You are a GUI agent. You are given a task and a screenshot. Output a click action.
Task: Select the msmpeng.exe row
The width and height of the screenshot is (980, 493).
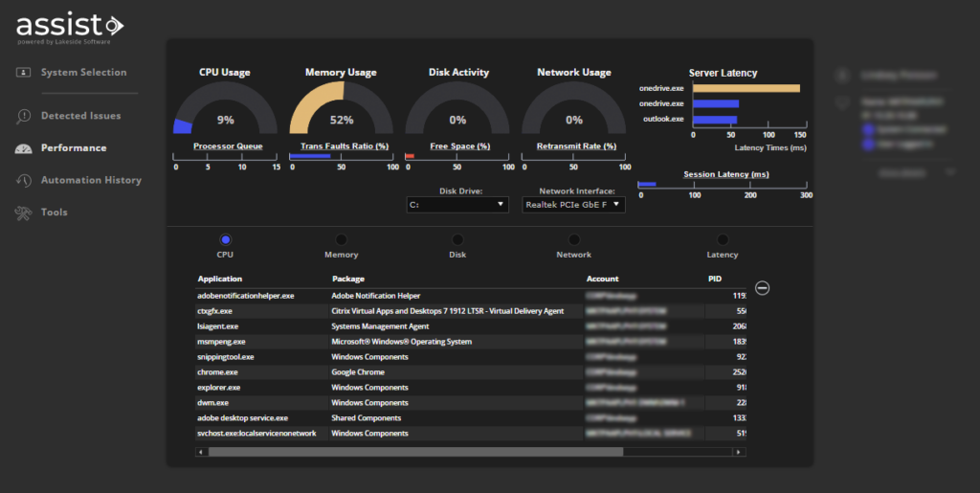[x=471, y=342]
